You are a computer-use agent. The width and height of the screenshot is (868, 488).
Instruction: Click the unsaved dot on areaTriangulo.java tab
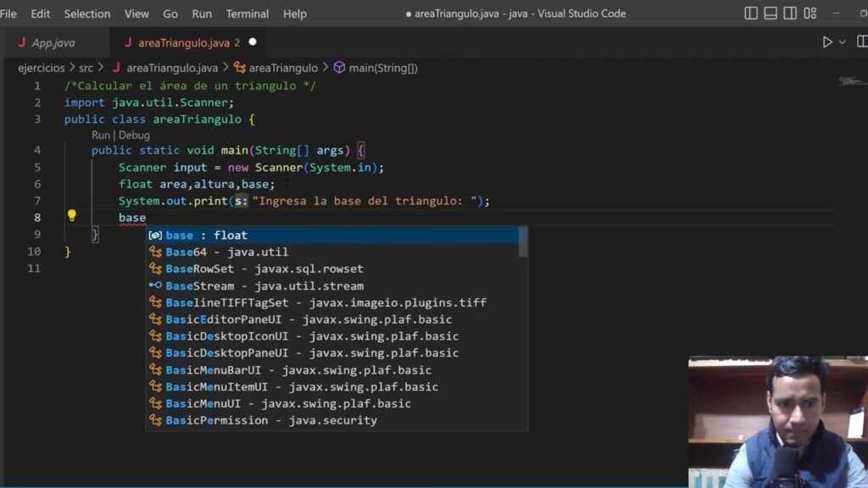[x=253, y=42]
